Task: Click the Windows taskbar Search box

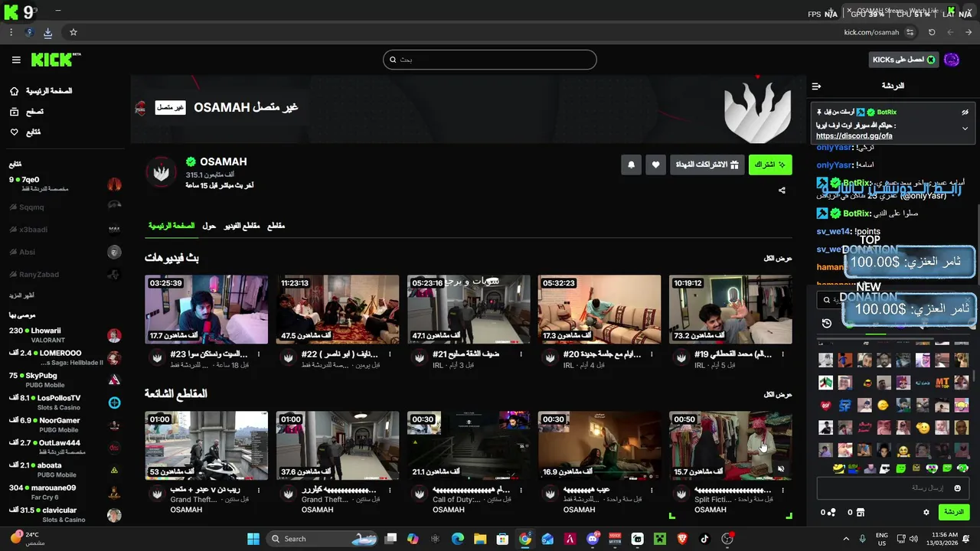Action: pos(322,539)
